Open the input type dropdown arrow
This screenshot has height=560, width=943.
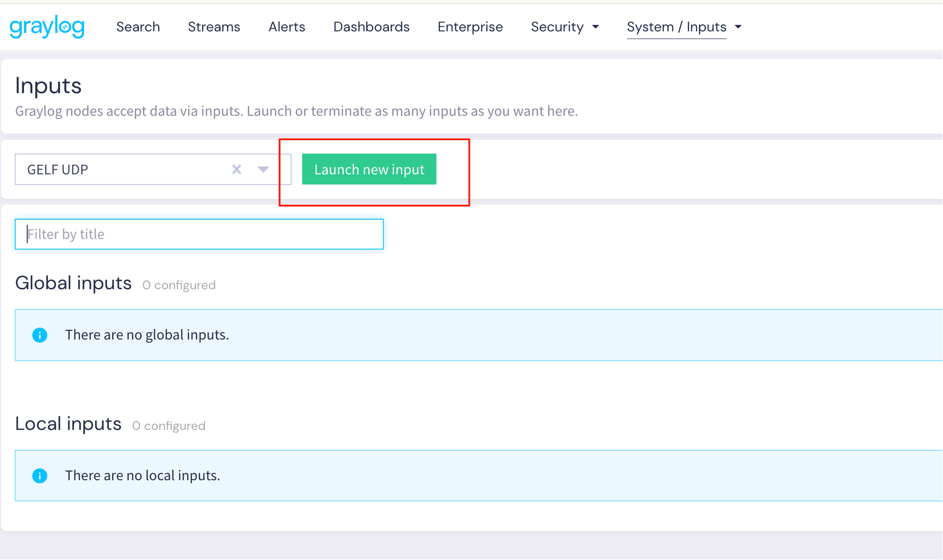pyautogui.click(x=263, y=169)
